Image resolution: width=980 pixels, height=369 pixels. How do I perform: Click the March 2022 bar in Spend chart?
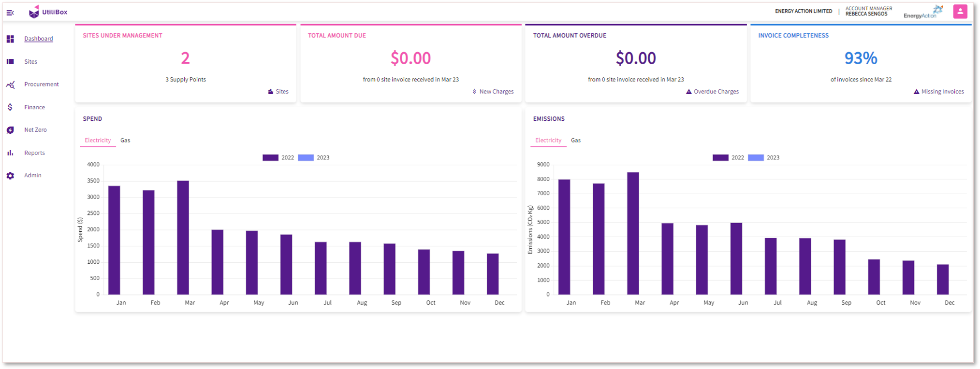(183, 237)
